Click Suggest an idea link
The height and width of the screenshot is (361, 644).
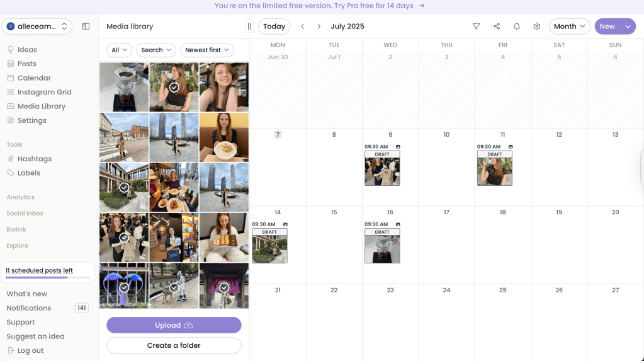tap(35, 336)
